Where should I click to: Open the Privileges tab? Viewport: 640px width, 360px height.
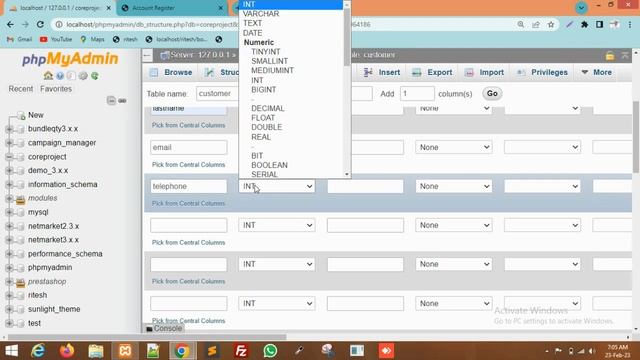[542, 72]
